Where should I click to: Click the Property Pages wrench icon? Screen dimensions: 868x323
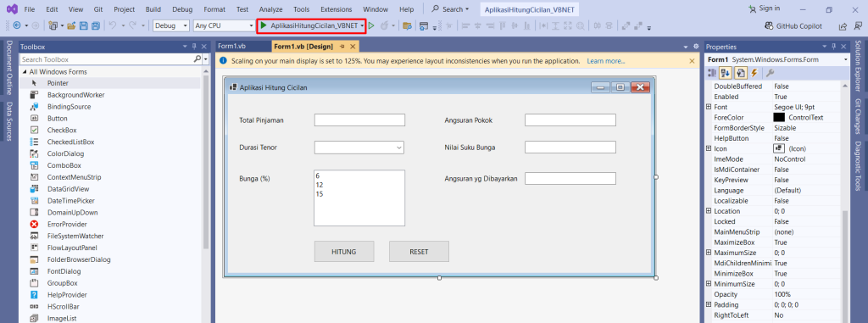[x=770, y=73]
